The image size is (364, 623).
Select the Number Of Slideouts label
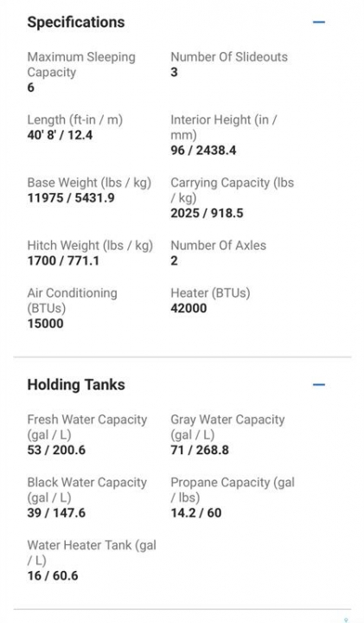(x=229, y=57)
